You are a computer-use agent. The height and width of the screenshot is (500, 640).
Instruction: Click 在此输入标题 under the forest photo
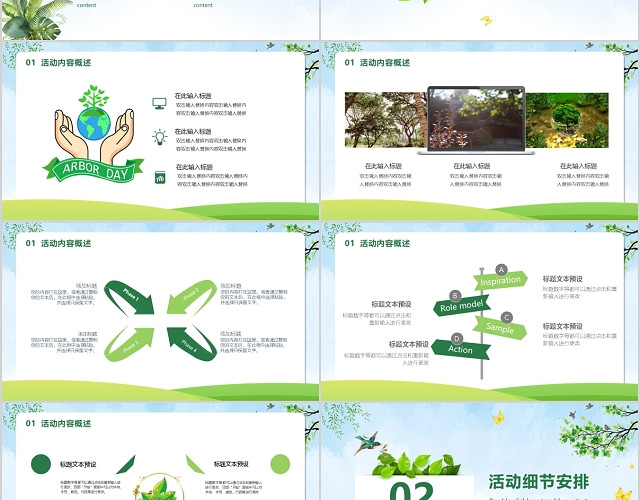pos(383,166)
